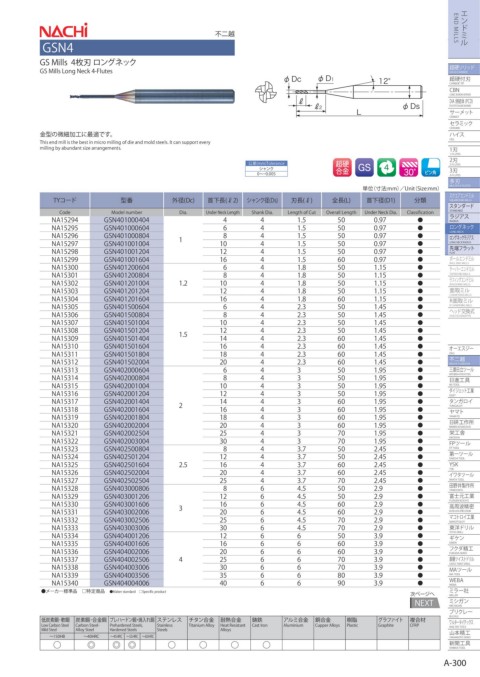Image resolution: width=480 pixels, height=677 pixels.
Task: Click the end mill product photo
Action: tap(152, 96)
